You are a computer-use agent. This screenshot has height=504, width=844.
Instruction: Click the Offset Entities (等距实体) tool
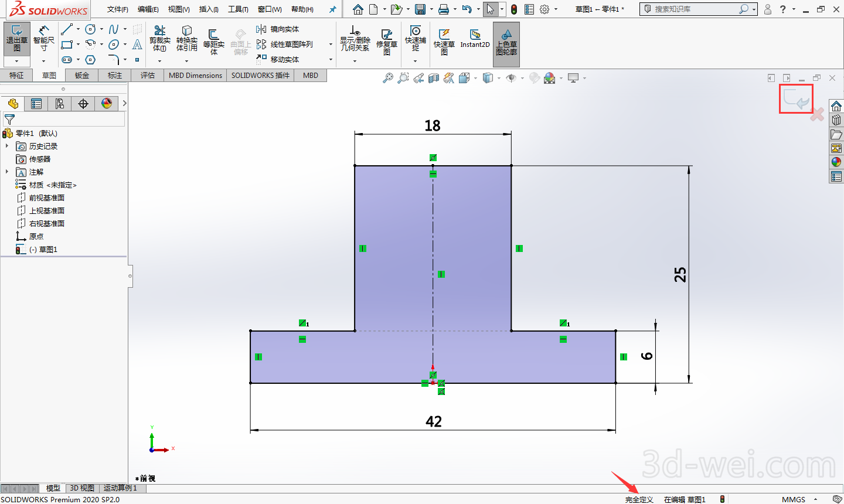tap(213, 40)
